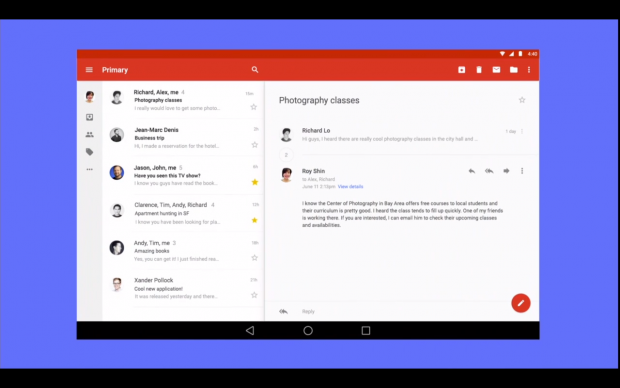Open inbox icon in left sidebar

pyautogui.click(x=90, y=117)
